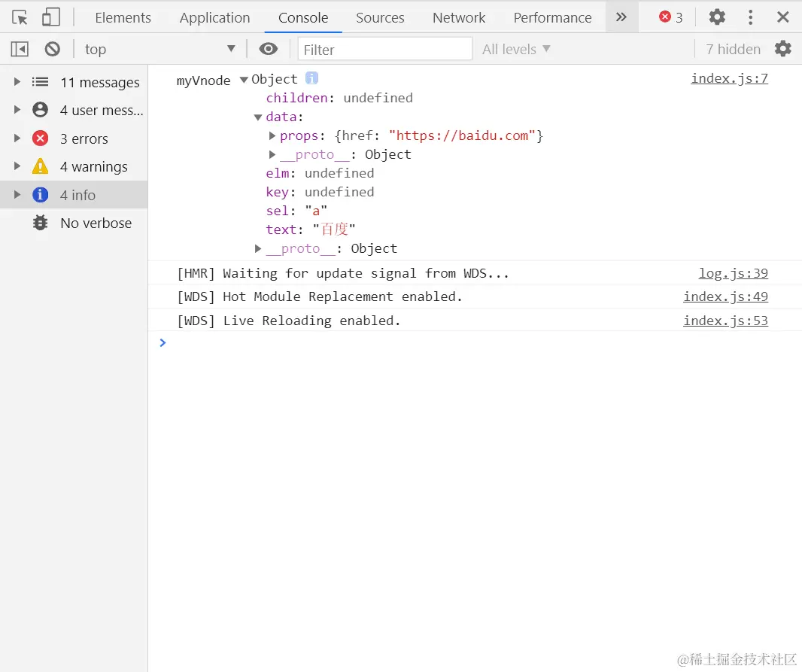
Task: Expand the props object entry
Action: coord(273,135)
